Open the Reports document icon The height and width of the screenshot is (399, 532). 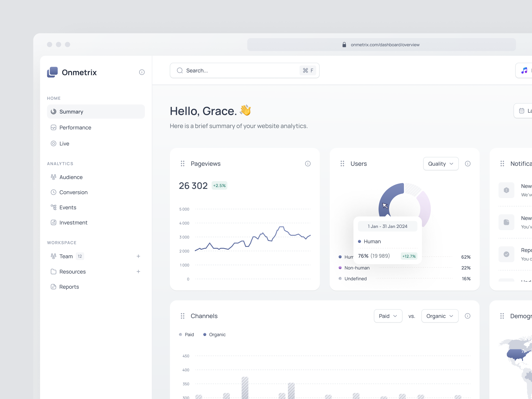point(54,287)
